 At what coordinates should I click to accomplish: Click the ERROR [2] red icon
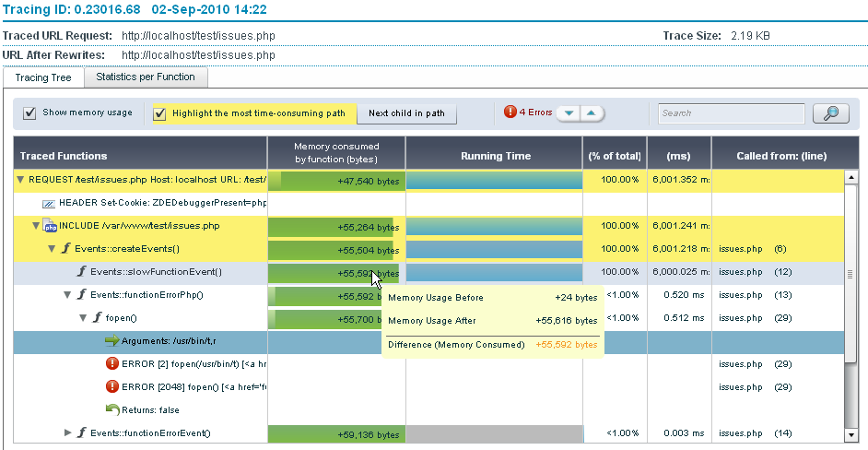click(x=112, y=364)
